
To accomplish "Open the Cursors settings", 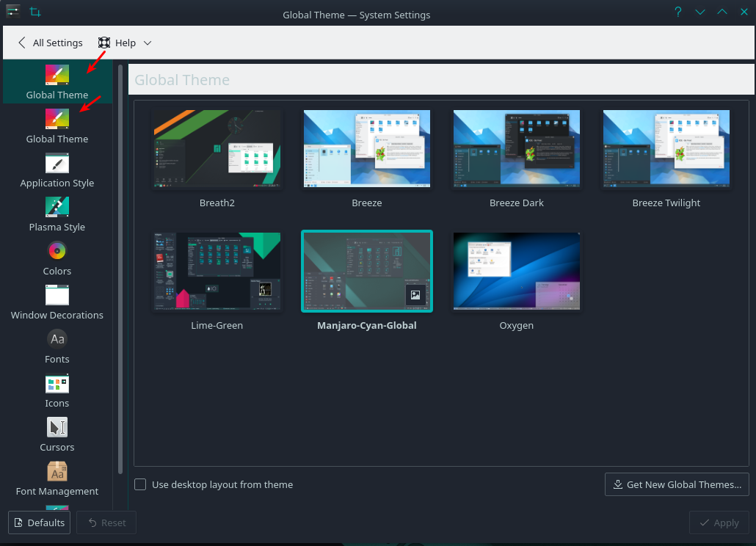I will pos(57,434).
